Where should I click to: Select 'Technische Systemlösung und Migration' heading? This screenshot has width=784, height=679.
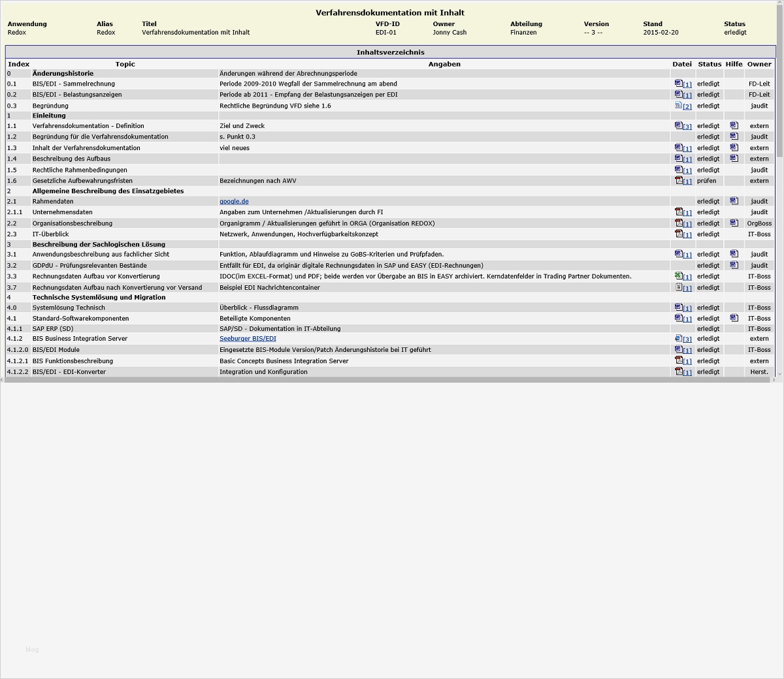point(99,297)
